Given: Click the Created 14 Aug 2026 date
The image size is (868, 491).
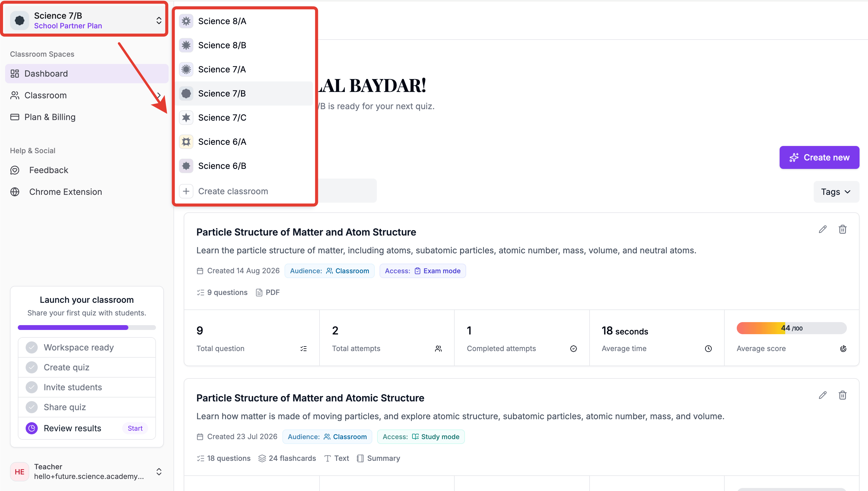Looking at the screenshot, I should [x=238, y=271].
